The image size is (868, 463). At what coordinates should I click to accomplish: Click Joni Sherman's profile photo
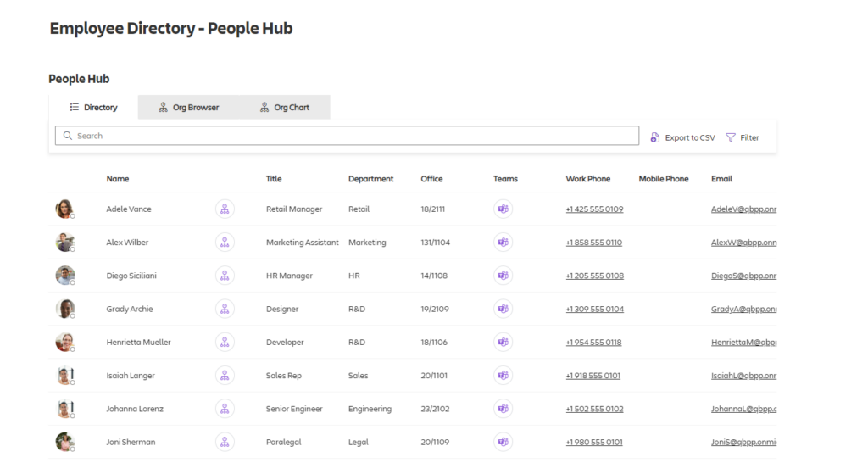click(x=64, y=442)
